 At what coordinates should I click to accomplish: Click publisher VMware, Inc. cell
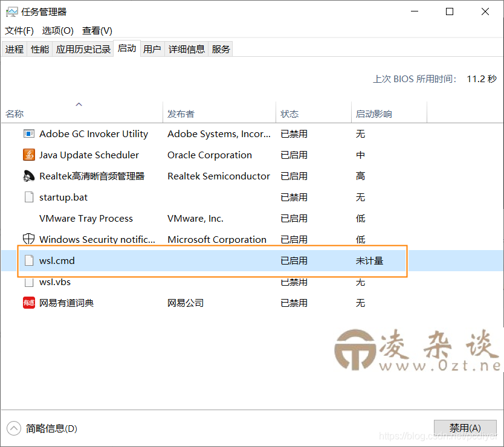click(x=195, y=219)
